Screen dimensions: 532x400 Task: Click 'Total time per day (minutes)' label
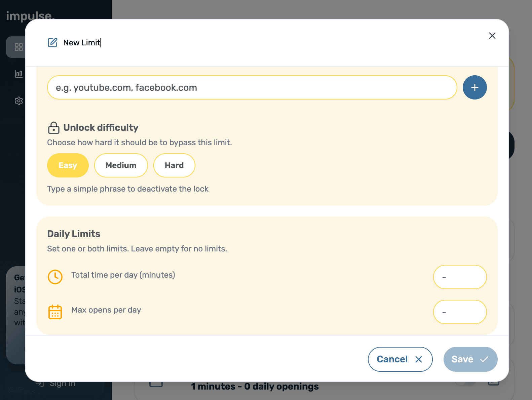click(123, 275)
